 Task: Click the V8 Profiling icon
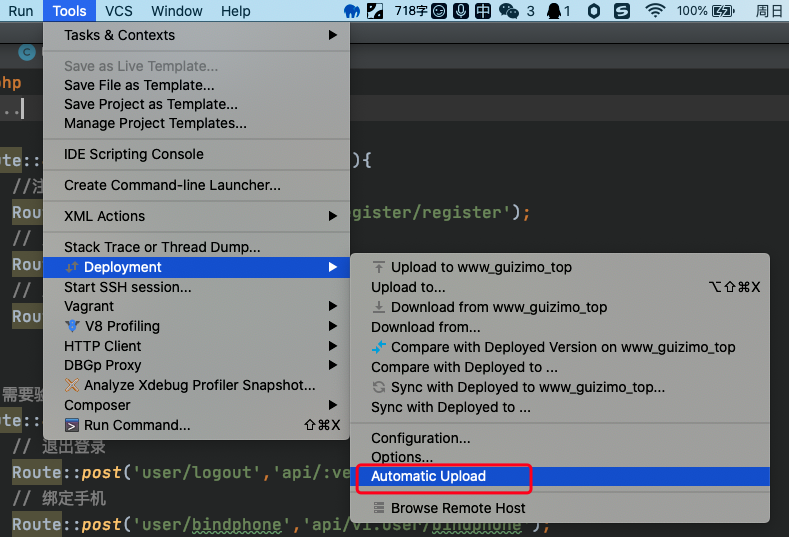[x=72, y=326]
